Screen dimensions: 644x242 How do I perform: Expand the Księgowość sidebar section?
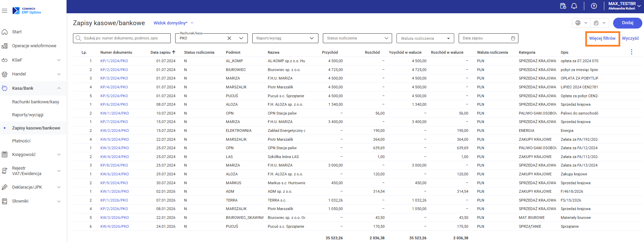pyautogui.click(x=59, y=155)
